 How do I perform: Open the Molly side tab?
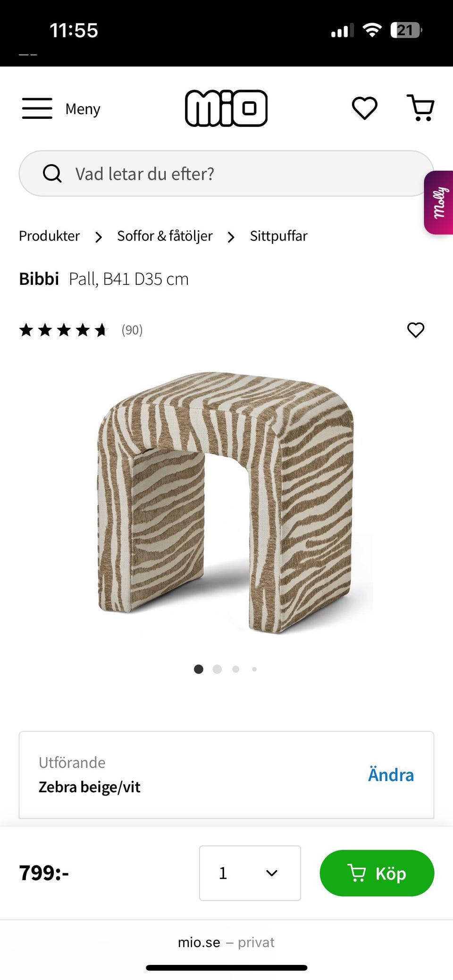439,202
